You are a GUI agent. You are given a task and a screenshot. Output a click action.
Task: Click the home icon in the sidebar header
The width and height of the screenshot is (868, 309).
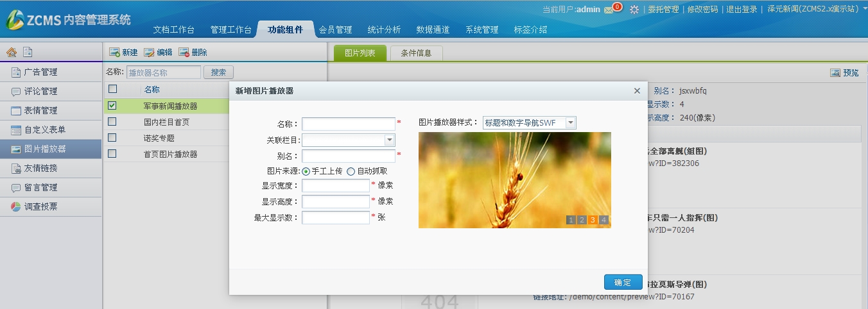coord(12,53)
